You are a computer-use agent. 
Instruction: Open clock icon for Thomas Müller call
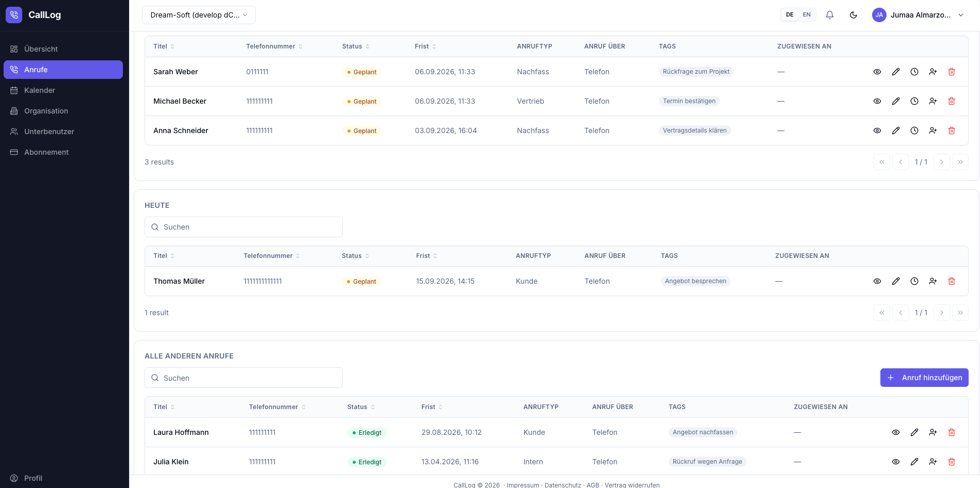click(x=914, y=281)
